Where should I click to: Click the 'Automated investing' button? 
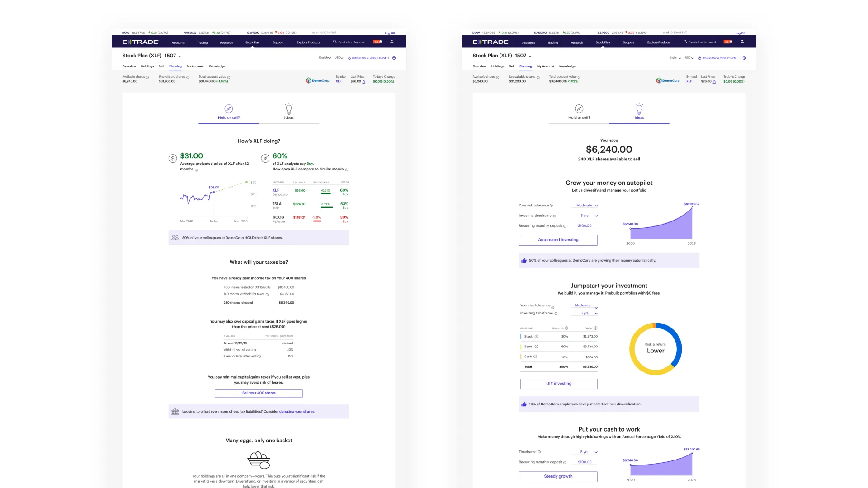pyautogui.click(x=558, y=240)
